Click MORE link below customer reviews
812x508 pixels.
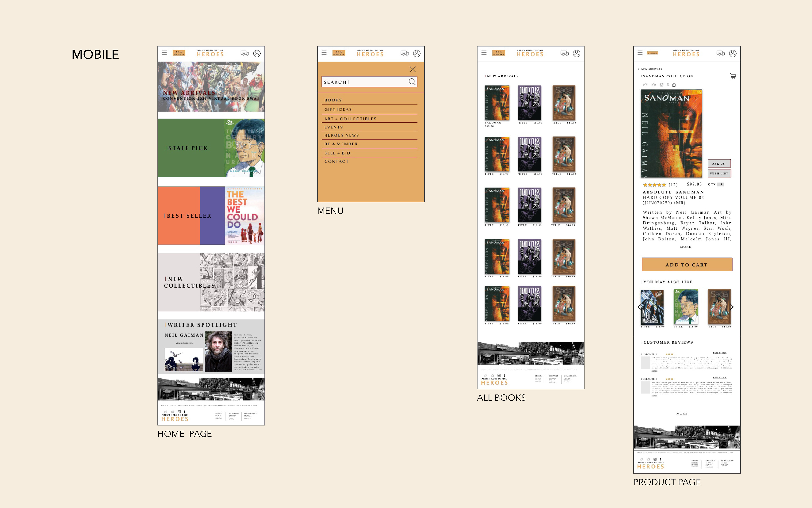[682, 414]
